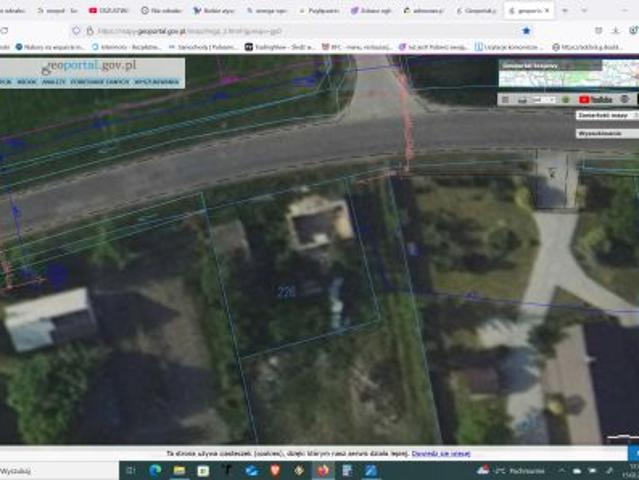Switch to Firefox on taskbar

pos(323,471)
